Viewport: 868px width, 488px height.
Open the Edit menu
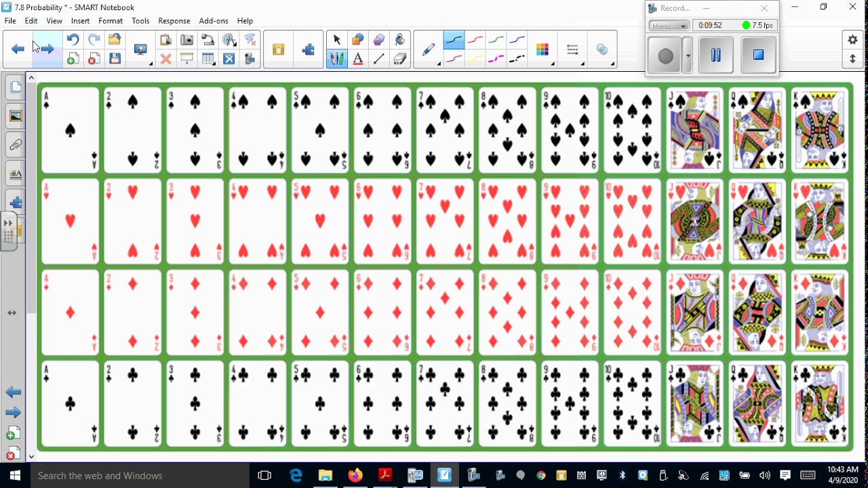pos(31,21)
